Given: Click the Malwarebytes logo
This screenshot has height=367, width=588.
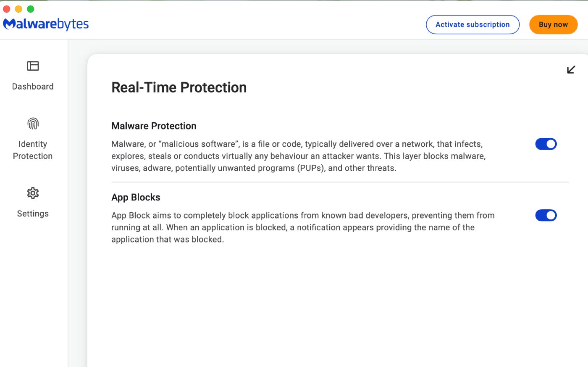Looking at the screenshot, I should [46, 24].
